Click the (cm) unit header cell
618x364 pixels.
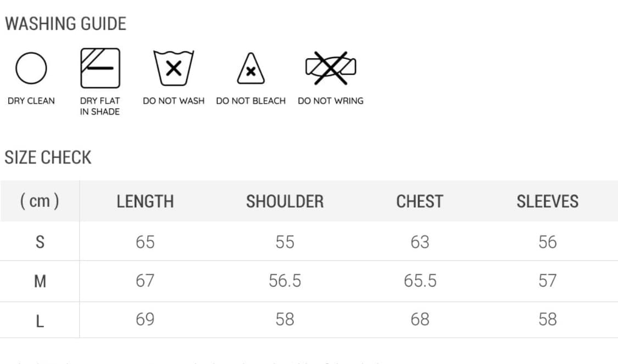point(40,201)
